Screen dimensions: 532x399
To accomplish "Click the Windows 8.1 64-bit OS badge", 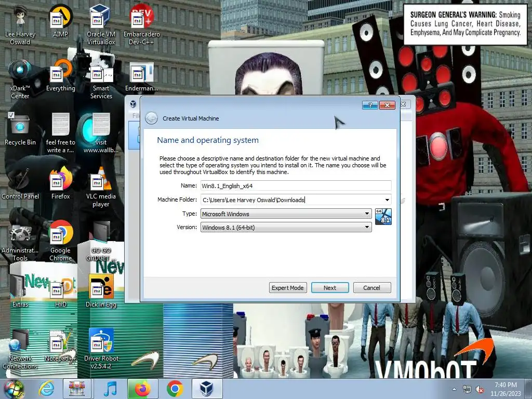I will [383, 217].
